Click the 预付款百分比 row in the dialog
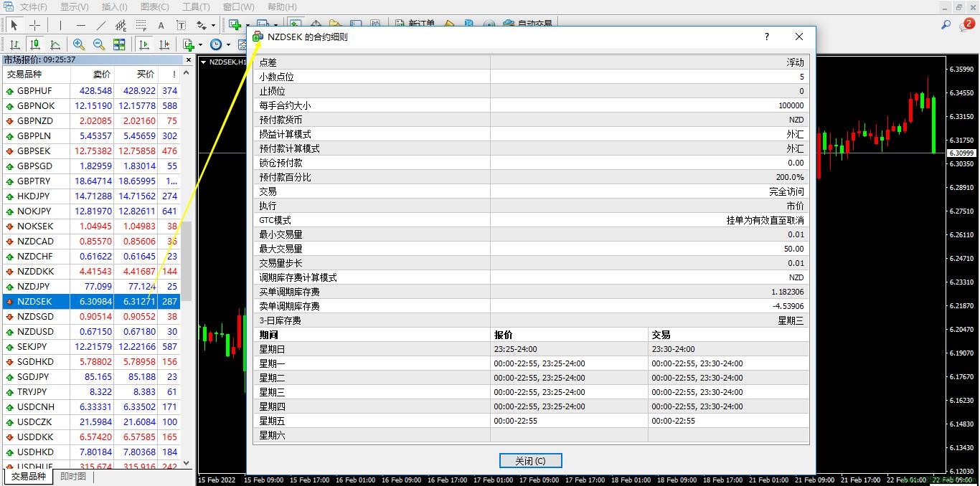The height and width of the screenshot is (486, 980). coord(531,177)
